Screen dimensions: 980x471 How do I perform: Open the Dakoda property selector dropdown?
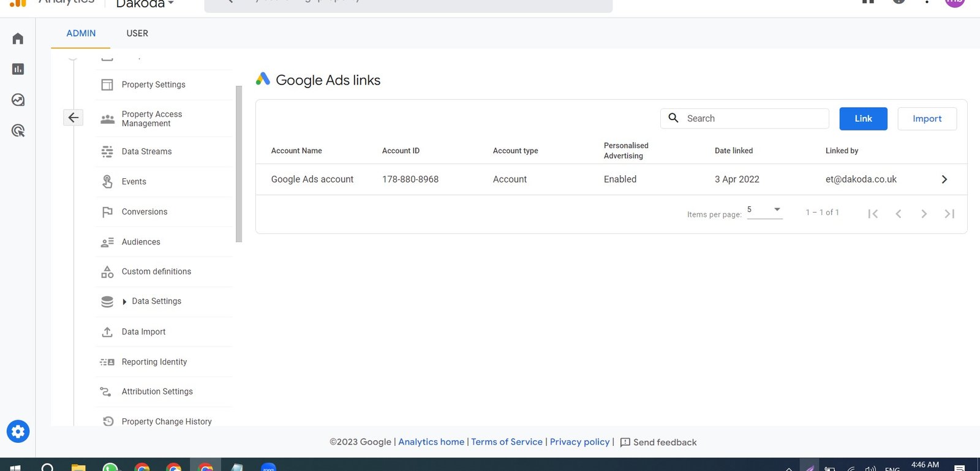point(145,4)
